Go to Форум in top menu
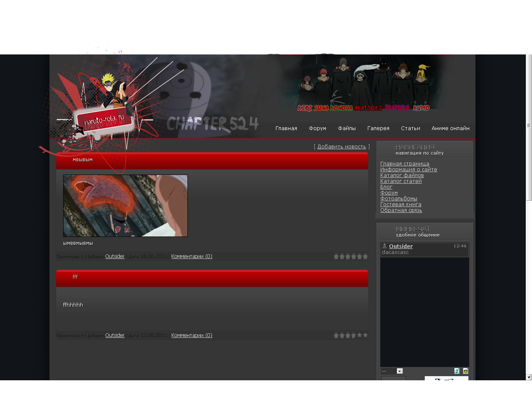This screenshot has height=399, width=532. coord(318,128)
